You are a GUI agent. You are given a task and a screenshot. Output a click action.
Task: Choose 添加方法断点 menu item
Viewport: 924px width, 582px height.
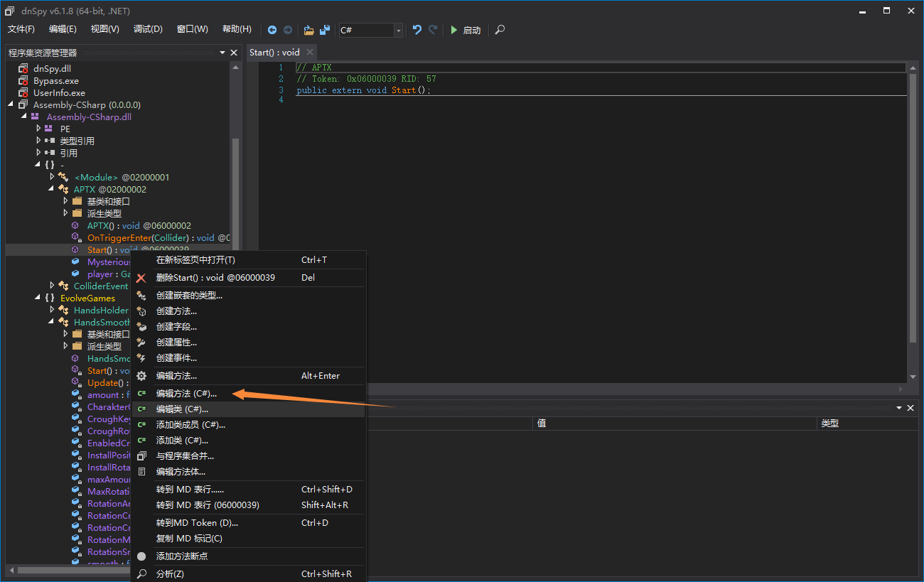[249, 556]
